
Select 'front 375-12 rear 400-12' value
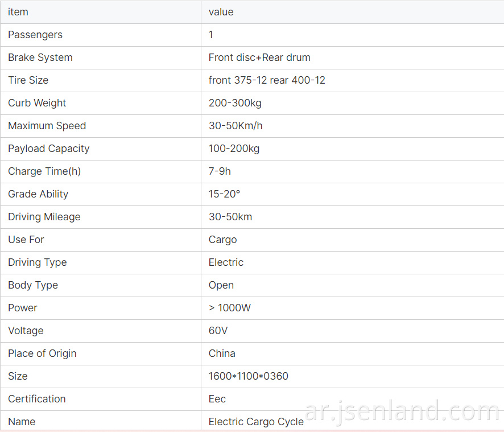267,80
